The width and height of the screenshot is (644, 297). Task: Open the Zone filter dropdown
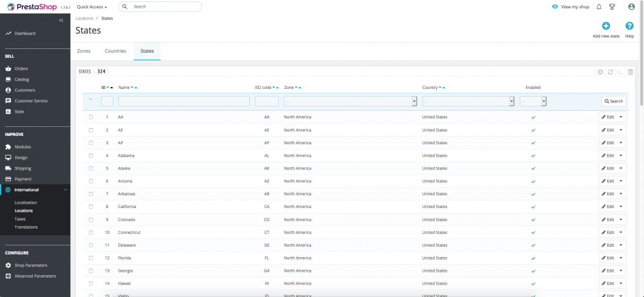350,101
